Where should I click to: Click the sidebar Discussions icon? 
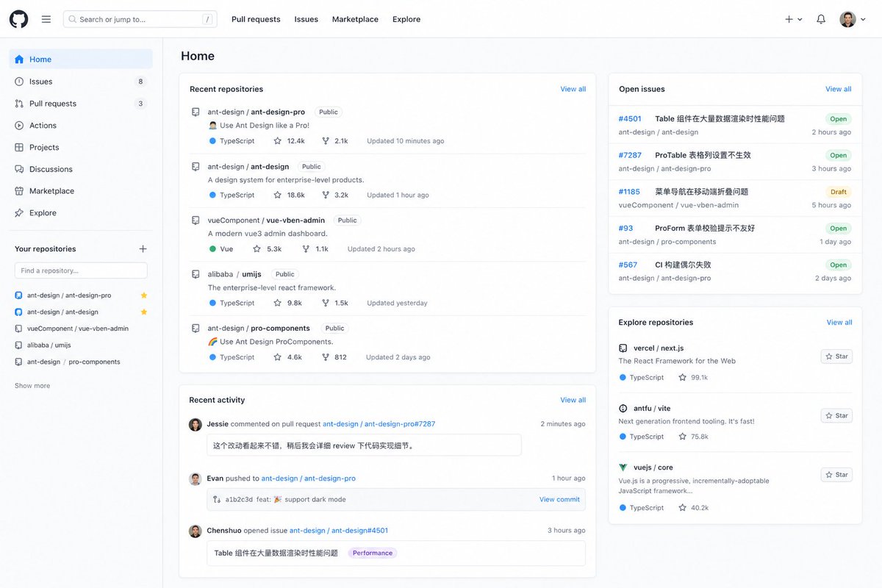[19, 169]
